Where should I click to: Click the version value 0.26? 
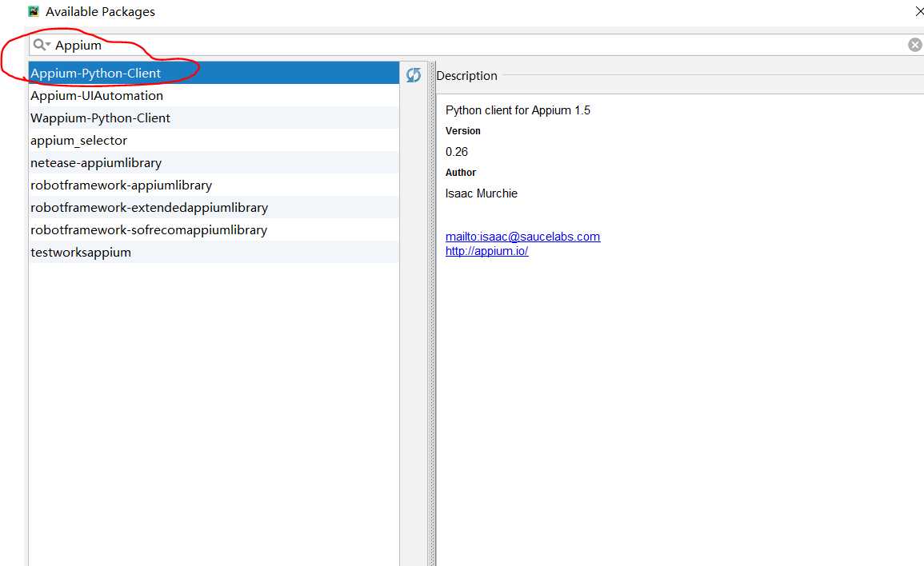457,152
